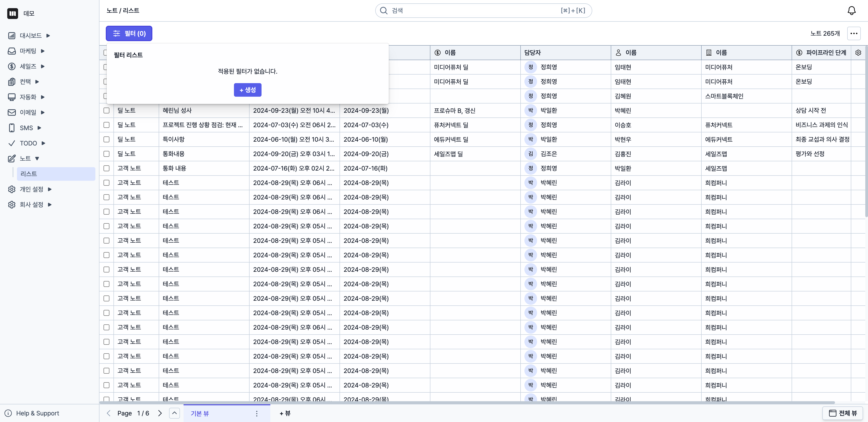Click avatar 김 beside 김조은
Screen dimensions: 868x422
tap(530, 154)
